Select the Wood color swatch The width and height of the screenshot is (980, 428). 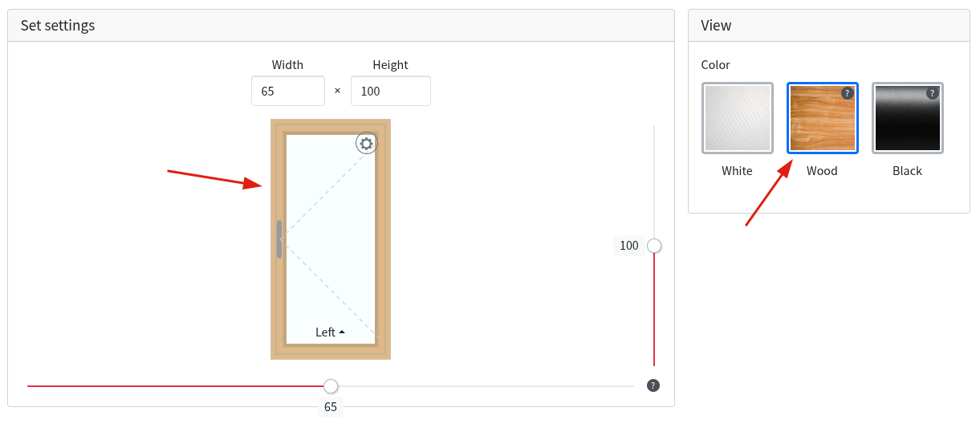pos(823,118)
